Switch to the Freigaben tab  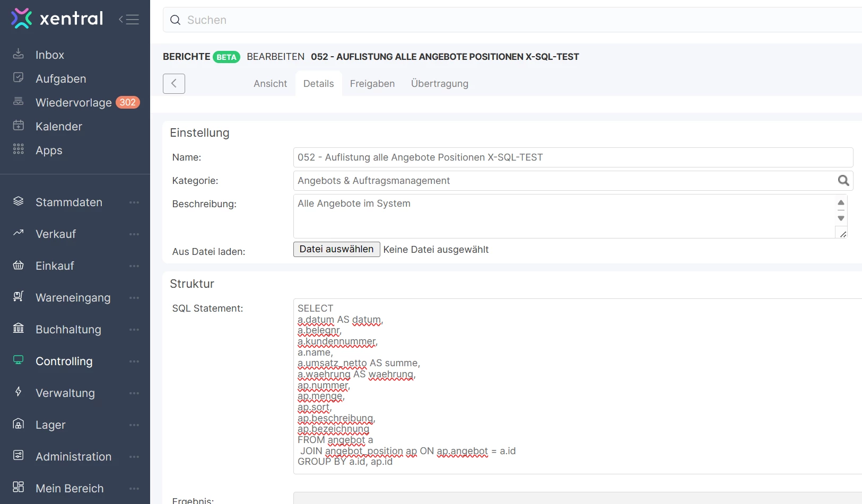click(x=372, y=84)
